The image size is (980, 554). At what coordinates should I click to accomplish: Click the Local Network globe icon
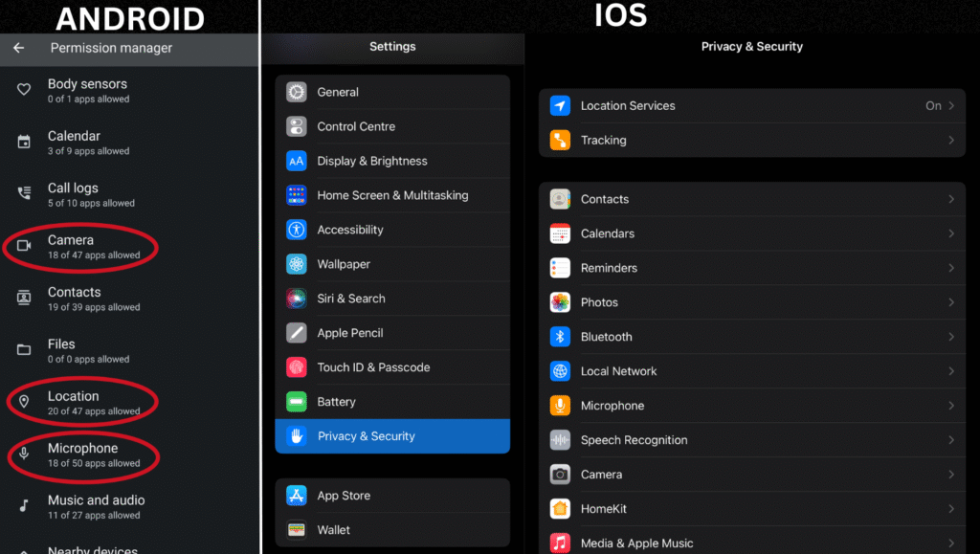click(x=560, y=371)
